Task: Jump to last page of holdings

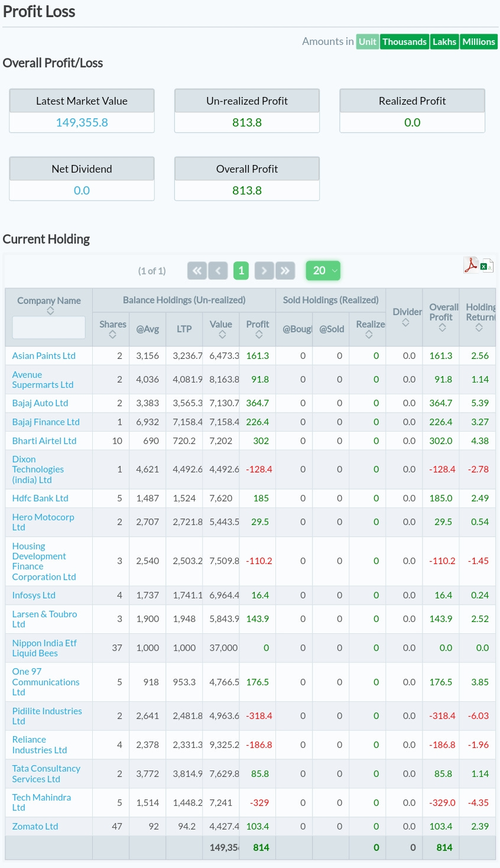Action: click(285, 271)
